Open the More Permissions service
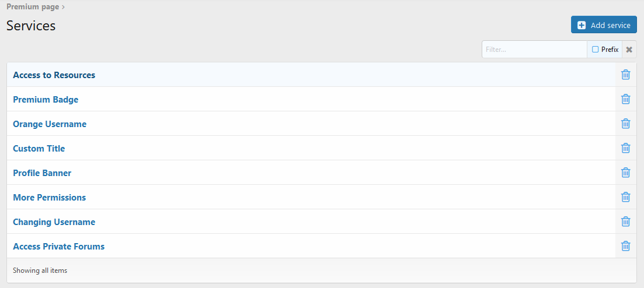 coord(50,198)
